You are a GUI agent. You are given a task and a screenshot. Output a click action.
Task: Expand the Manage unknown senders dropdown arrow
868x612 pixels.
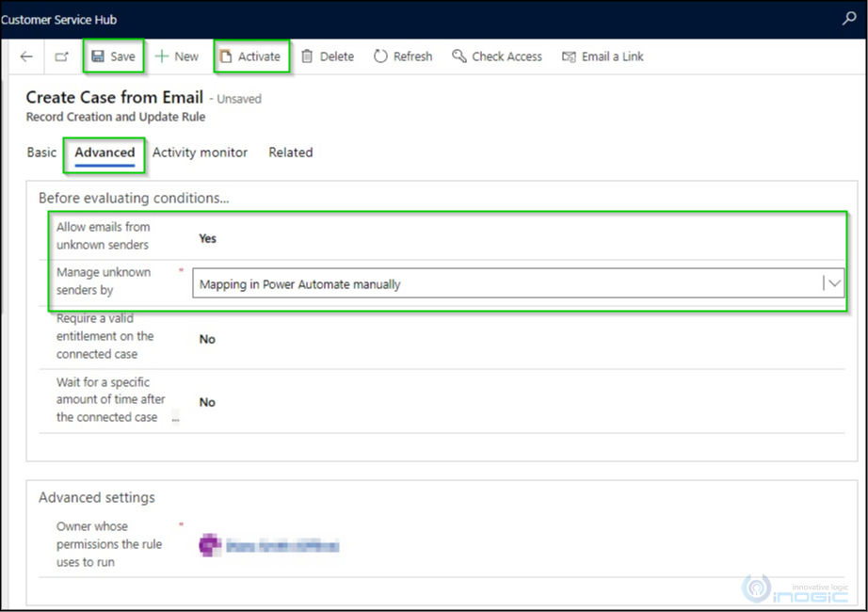coord(832,283)
